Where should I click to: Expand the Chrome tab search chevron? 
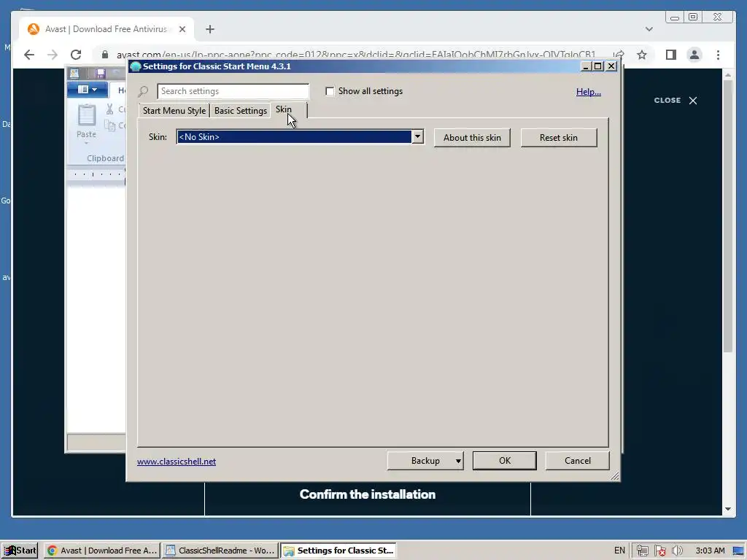(649, 29)
